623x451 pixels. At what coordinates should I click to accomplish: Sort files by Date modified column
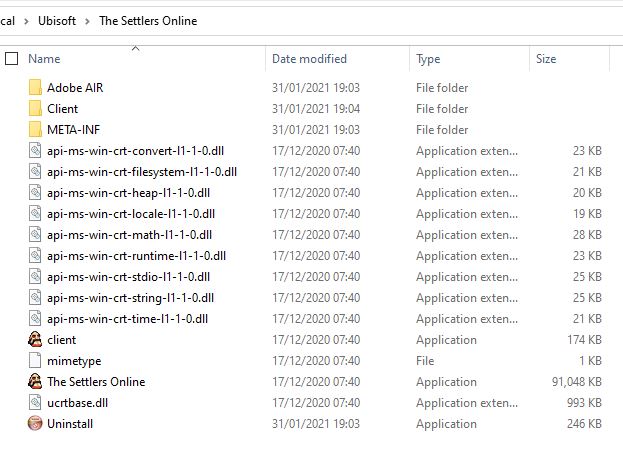pos(309,59)
